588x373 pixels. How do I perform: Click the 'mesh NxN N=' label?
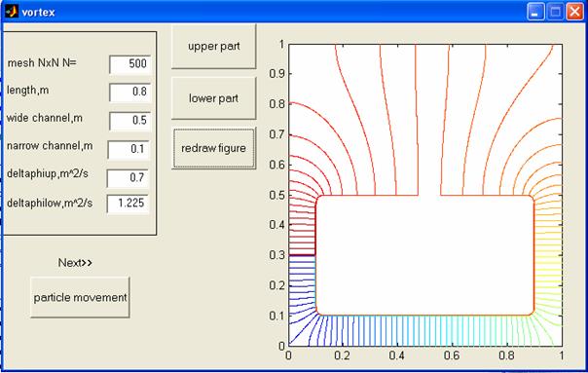(x=42, y=62)
